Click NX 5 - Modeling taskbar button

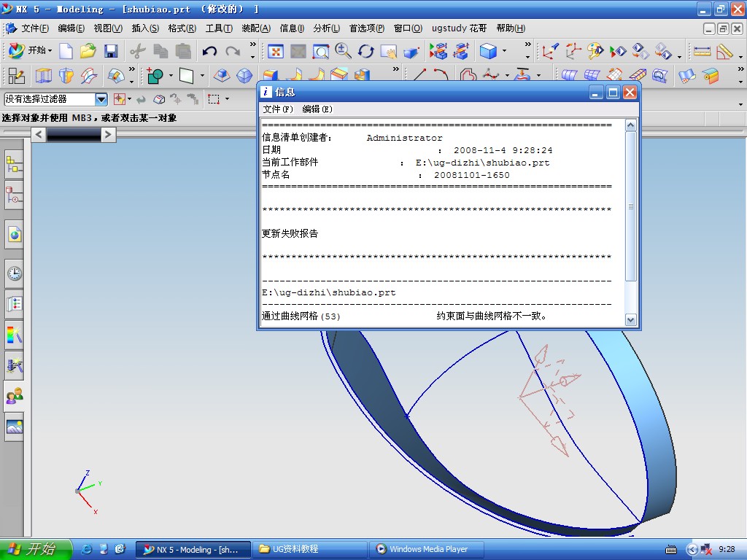click(193, 549)
